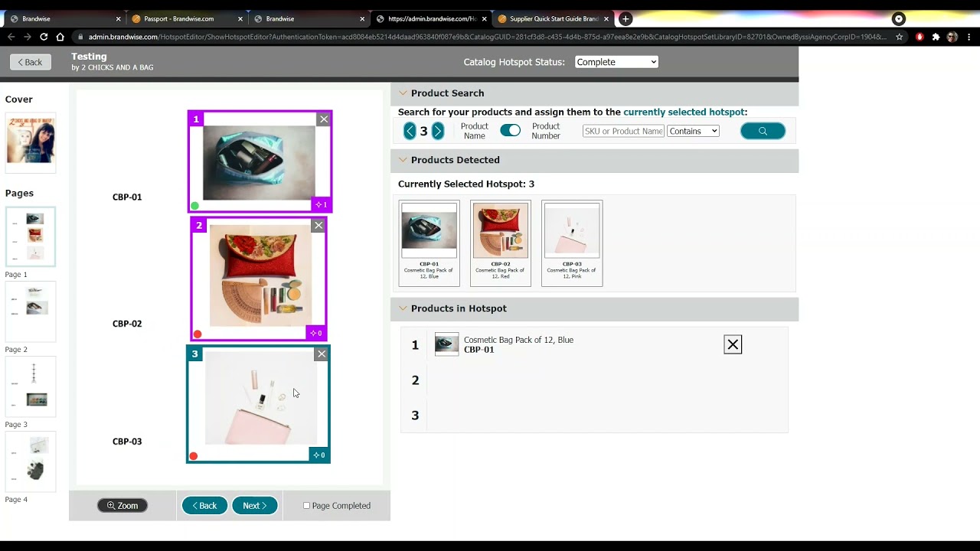Screen dimensions: 980x551
Task: Select detected product CBP-03 card
Action: [572, 243]
